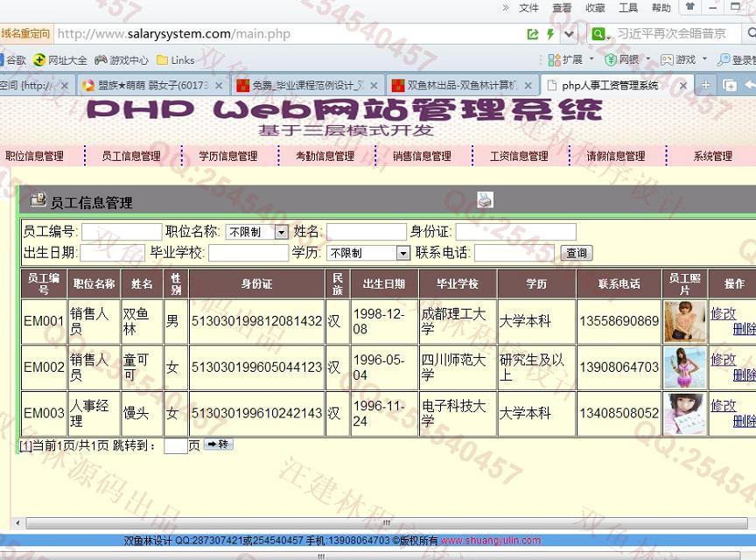
Task: Close the 双鱼林出品 tab
Action: click(528, 86)
